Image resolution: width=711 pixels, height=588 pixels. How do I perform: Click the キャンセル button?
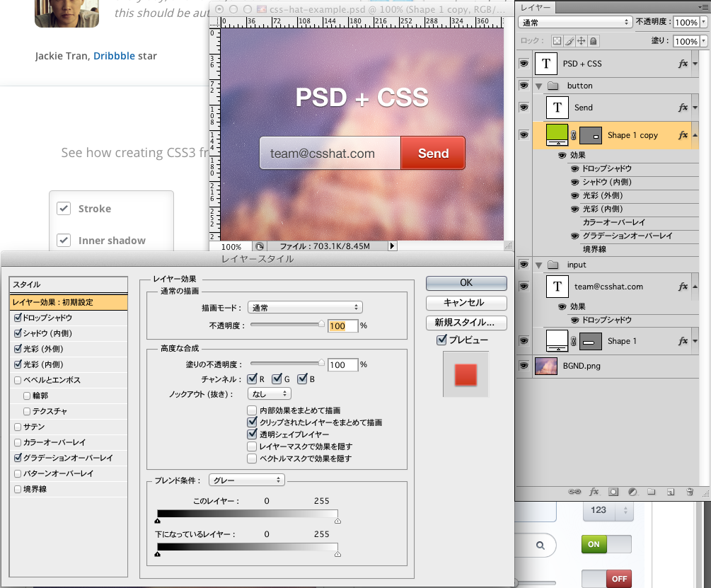(x=466, y=303)
